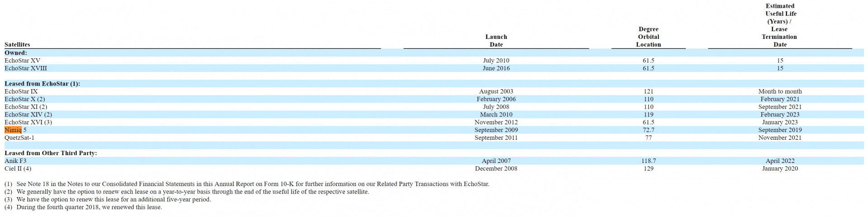The height and width of the screenshot is (218, 868).
Task: Click the EchoStar XI (2) satellite name
Action: (26, 107)
